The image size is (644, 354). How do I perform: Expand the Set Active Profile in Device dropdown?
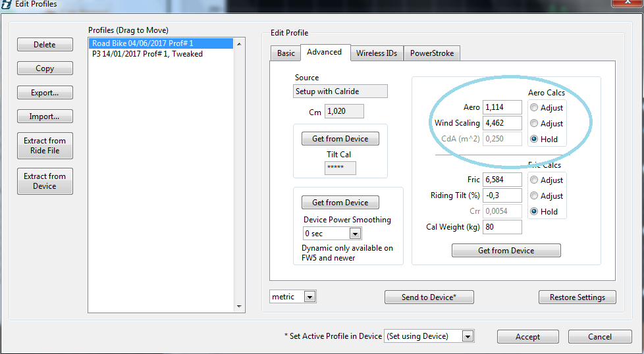click(x=467, y=336)
